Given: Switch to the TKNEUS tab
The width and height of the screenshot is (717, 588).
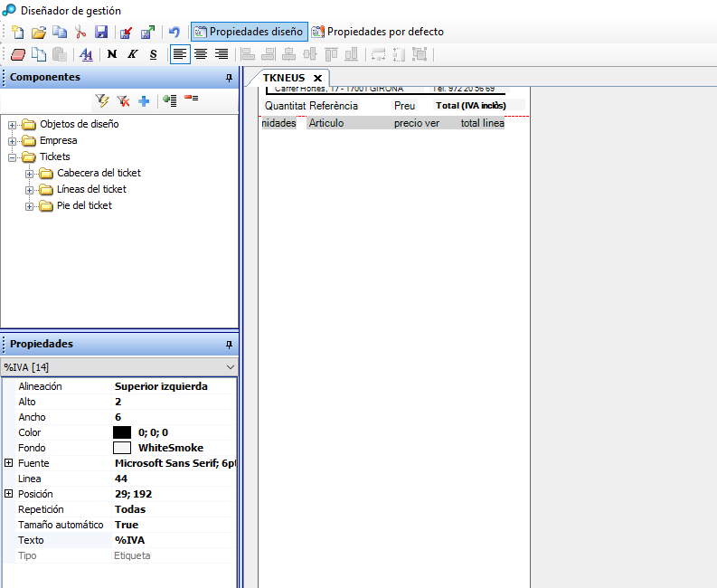Looking at the screenshot, I should (x=284, y=78).
